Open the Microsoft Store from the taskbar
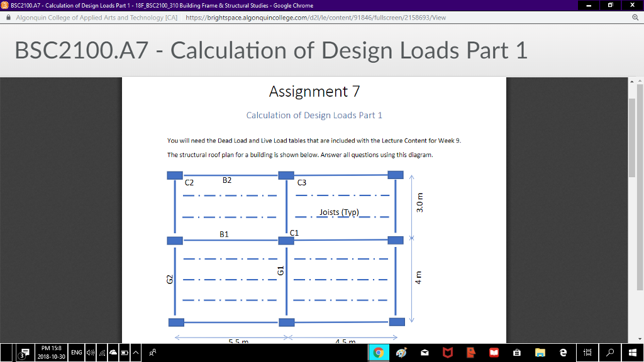 [516, 353]
